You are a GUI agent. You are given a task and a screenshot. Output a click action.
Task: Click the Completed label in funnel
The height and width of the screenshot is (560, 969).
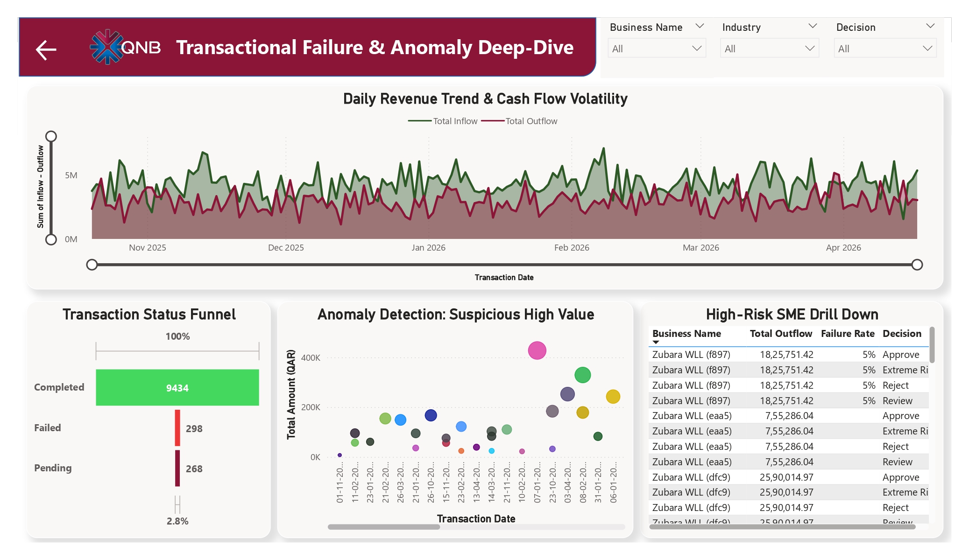tap(59, 387)
